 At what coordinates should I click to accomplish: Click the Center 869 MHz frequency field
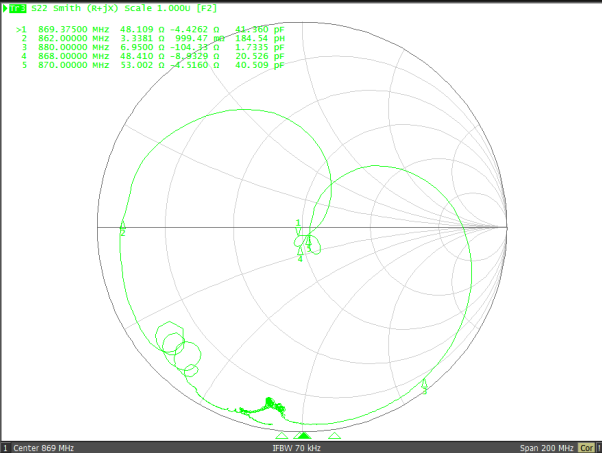[45, 447]
